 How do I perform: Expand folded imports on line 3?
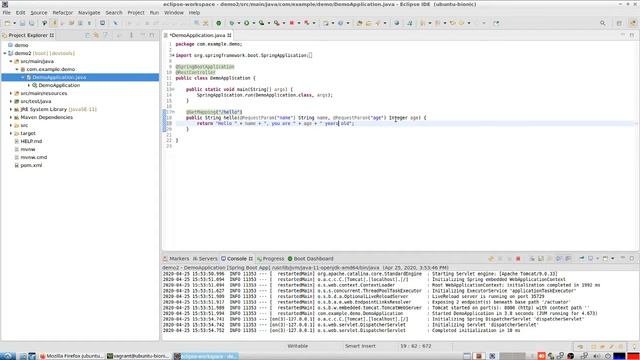(173, 56)
